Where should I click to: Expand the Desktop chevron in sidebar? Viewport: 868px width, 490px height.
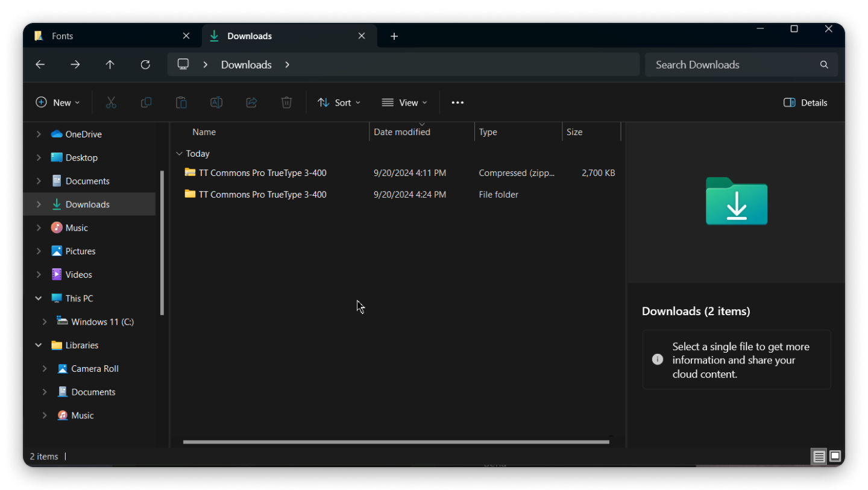click(x=39, y=157)
